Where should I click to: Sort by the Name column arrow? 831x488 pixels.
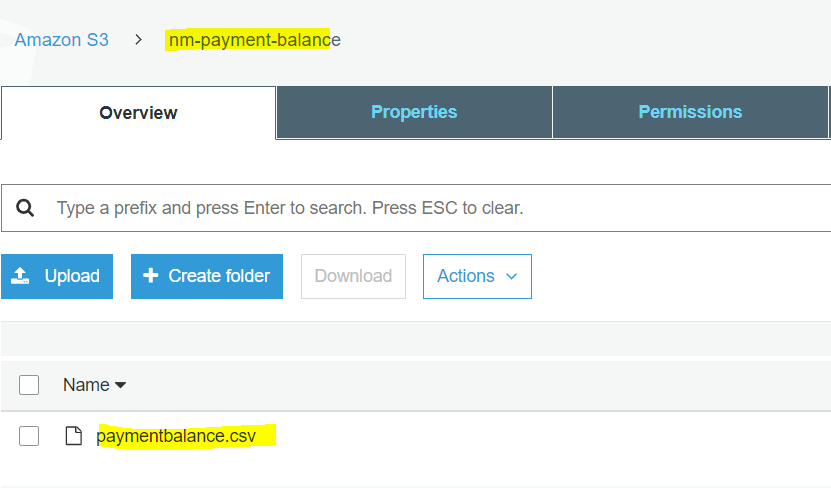pos(120,385)
